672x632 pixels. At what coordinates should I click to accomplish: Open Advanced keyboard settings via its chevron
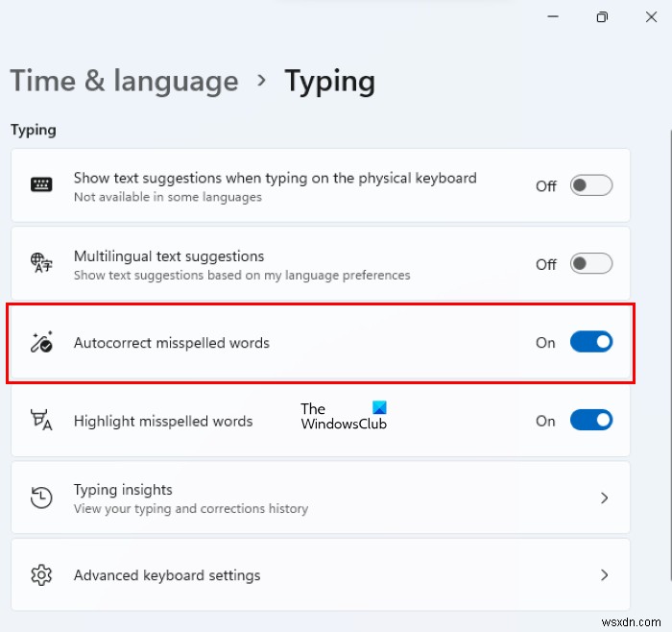[604, 575]
